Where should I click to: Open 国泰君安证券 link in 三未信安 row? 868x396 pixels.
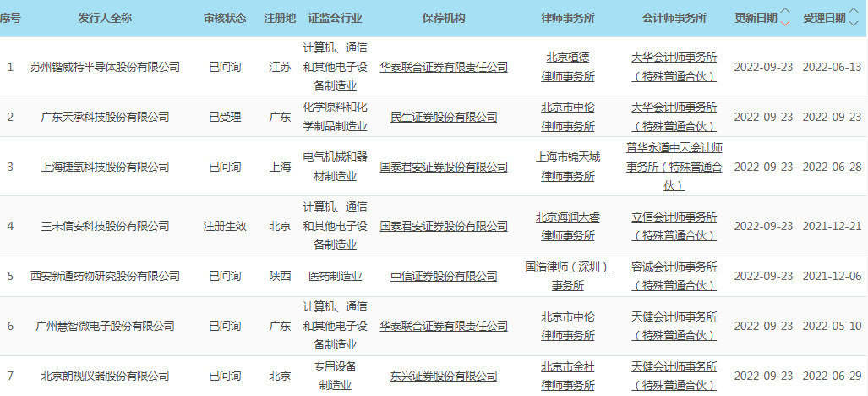pyautogui.click(x=444, y=226)
